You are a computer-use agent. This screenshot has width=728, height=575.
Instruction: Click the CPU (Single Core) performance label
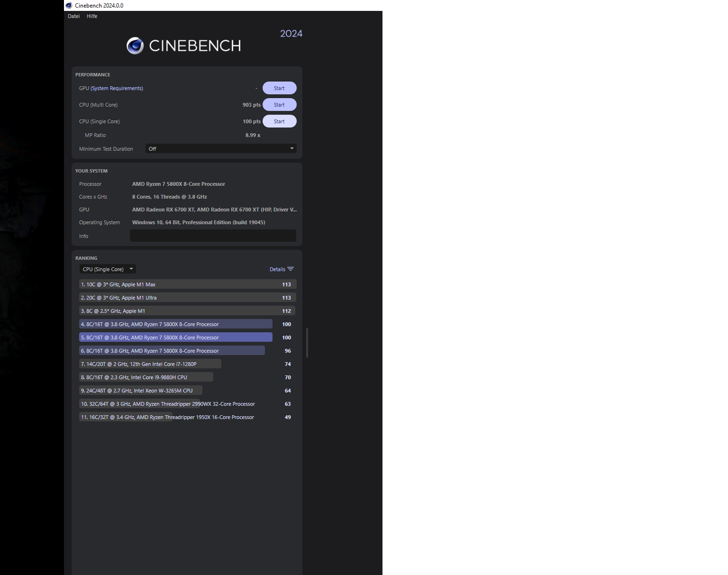coord(99,121)
